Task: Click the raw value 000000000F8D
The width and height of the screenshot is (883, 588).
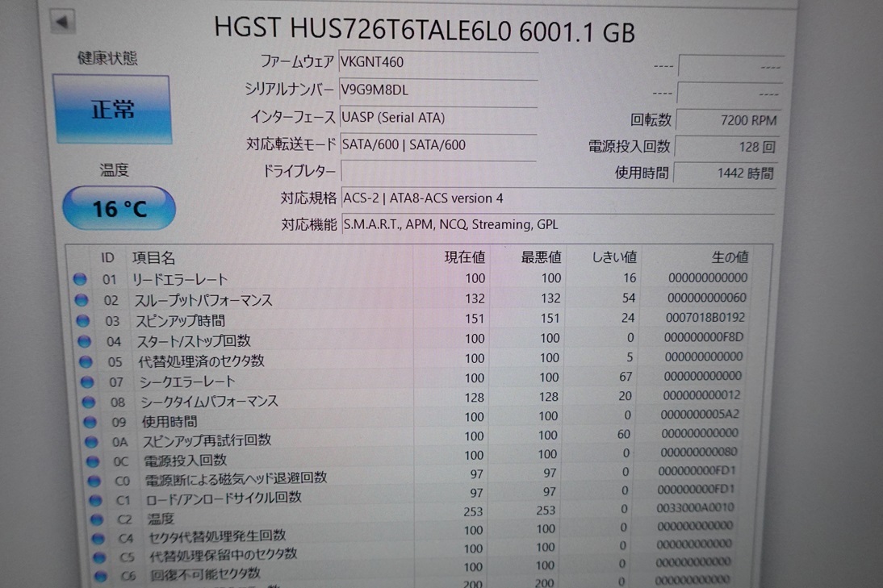Action: click(704, 337)
